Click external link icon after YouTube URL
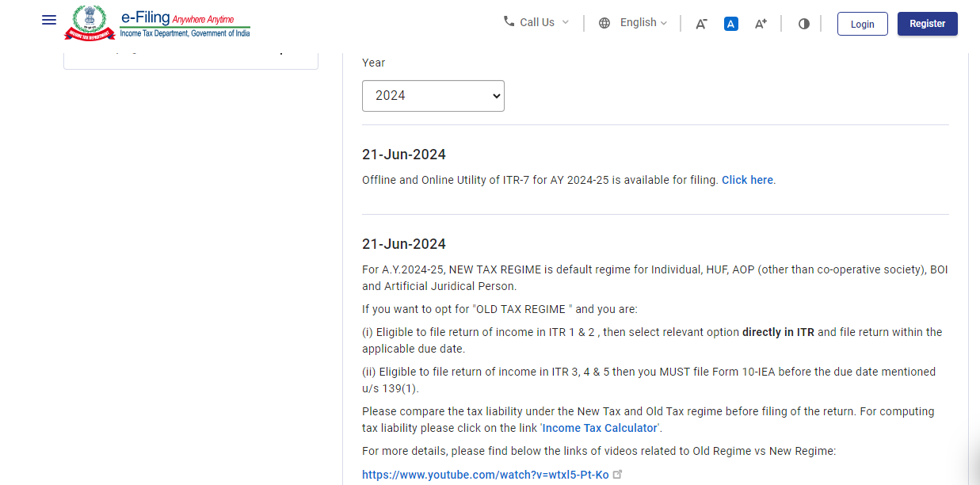The image size is (980, 485). coord(618,475)
